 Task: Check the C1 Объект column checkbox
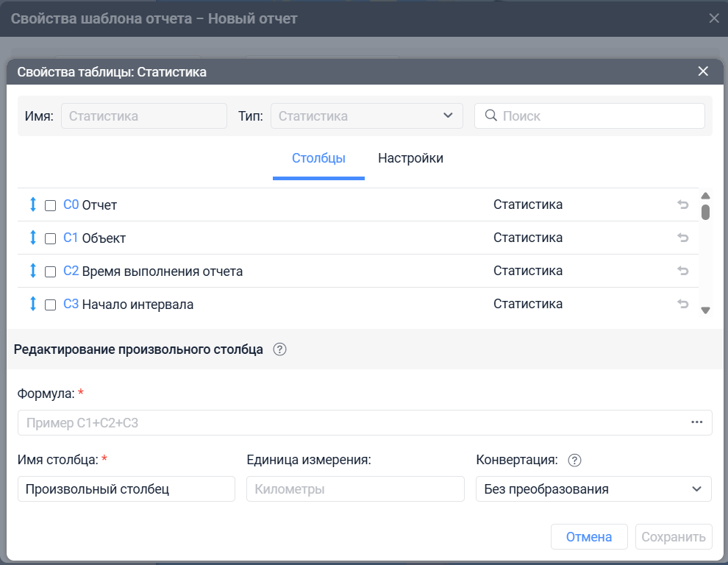pos(51,238)
